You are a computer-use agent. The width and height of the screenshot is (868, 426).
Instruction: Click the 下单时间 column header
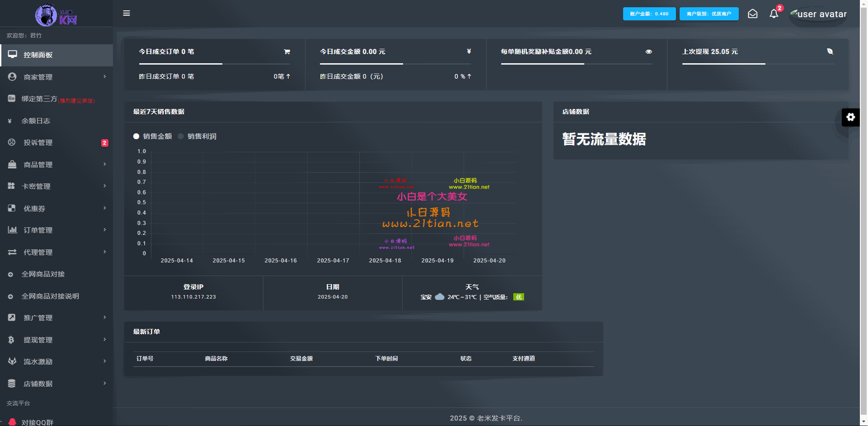pos(386,358)
